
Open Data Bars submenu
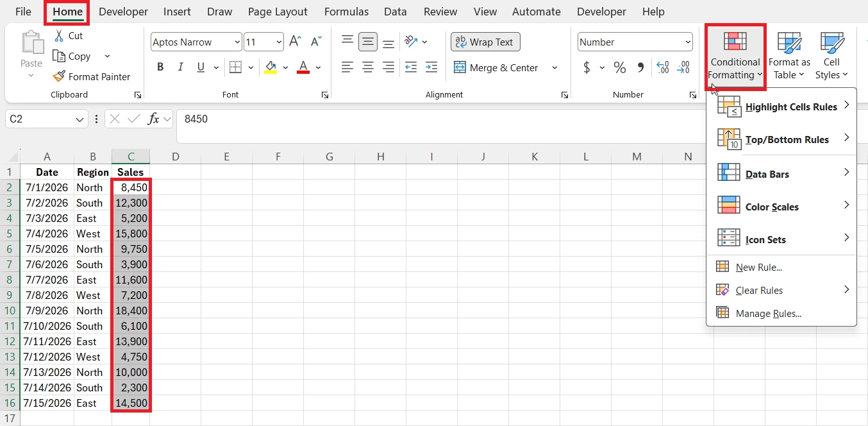pyautogui.click(x=781, y=174)
